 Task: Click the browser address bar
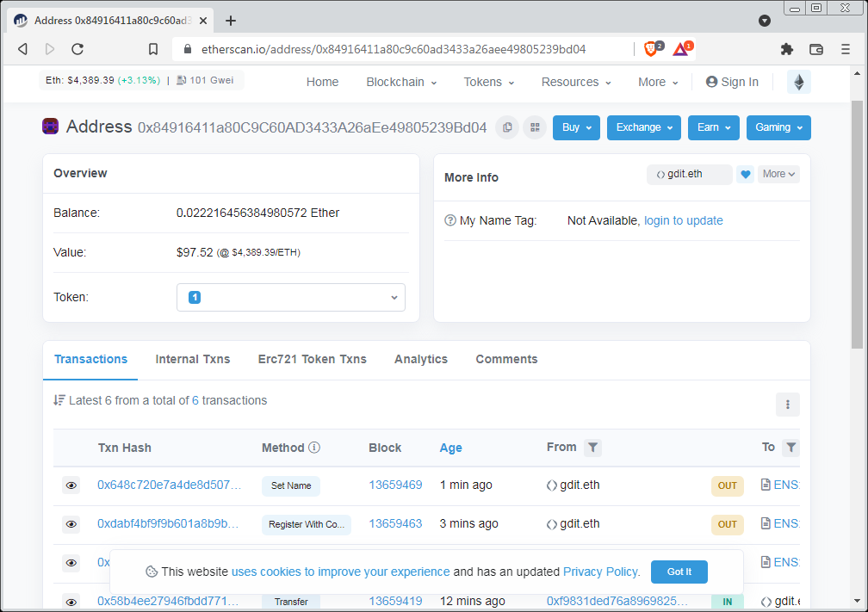(394, 49)
